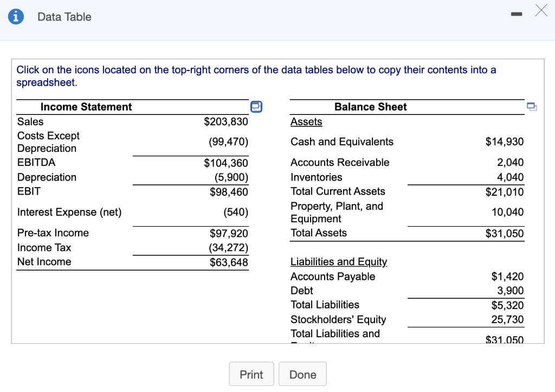
Task: Click the Accounts Receivable label
Action: pyautogui.click(x=340, y=162)
